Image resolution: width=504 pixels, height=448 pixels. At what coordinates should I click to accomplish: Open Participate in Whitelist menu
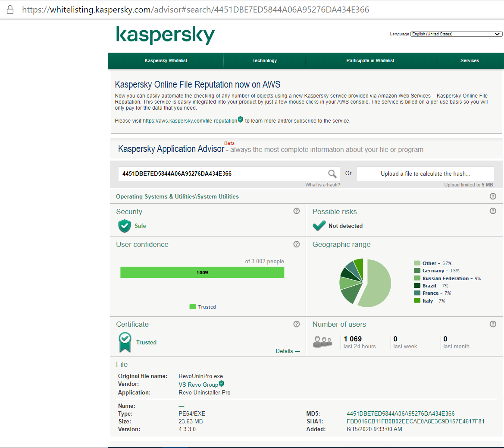click(x=370, y=60)
